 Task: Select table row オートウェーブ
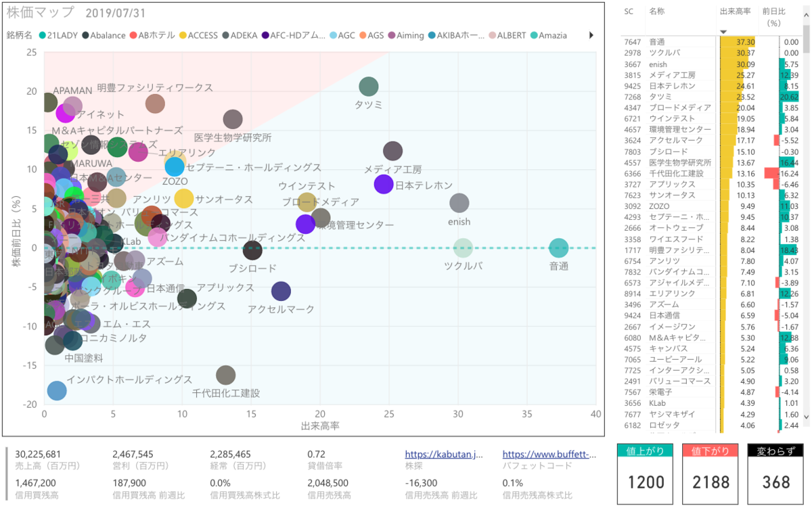pyautogui.click(x=710, y=228)
